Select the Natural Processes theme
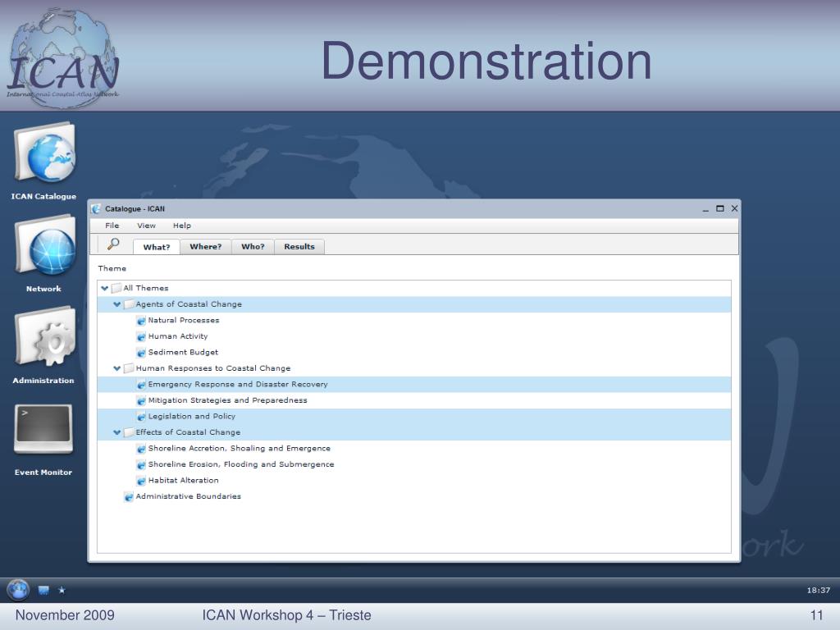Viewport: 840px width, 630px height. [183, 320]
